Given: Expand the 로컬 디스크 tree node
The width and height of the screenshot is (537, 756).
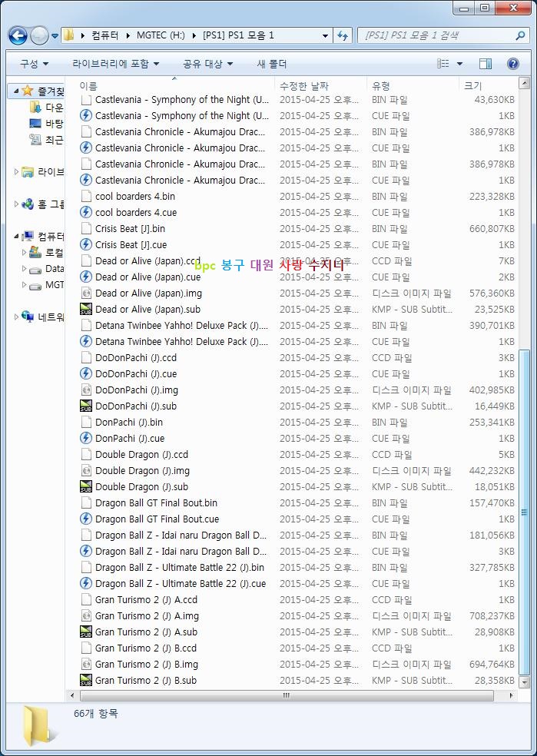Looking at the screenshot, I should [24, 252].
